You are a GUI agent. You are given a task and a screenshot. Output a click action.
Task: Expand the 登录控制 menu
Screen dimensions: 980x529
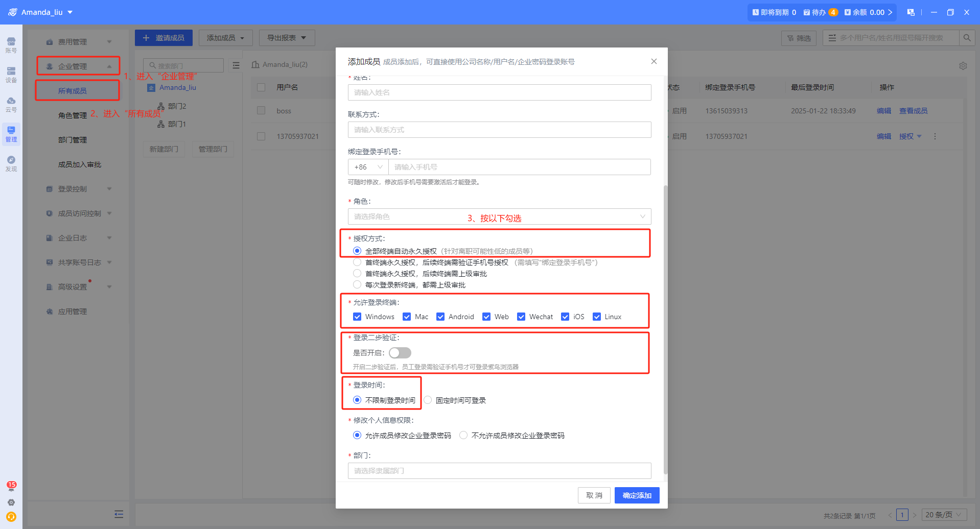[79, 189]
